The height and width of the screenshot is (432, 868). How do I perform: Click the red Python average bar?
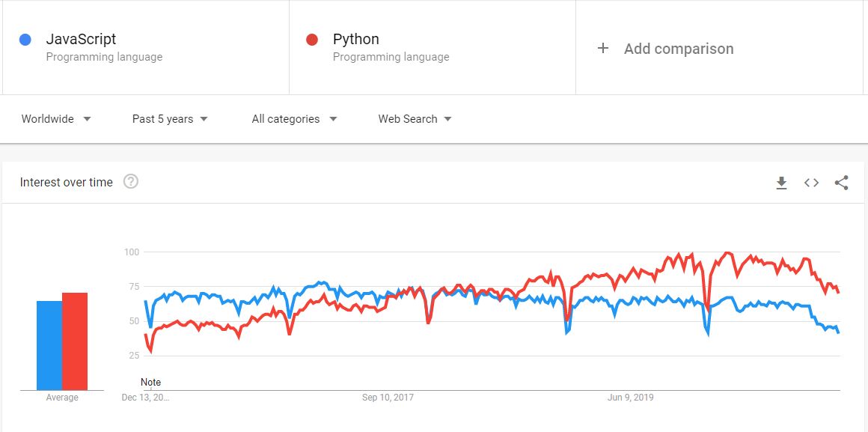(75, 341)
